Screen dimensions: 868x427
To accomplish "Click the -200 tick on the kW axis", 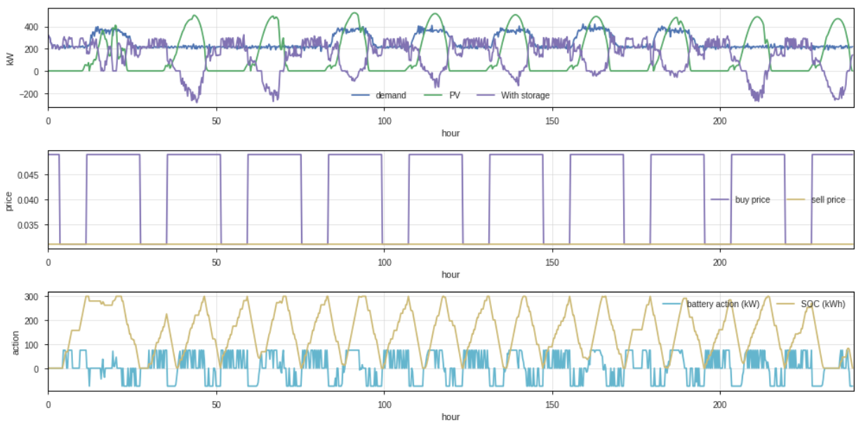I will [x=31, y=94].
